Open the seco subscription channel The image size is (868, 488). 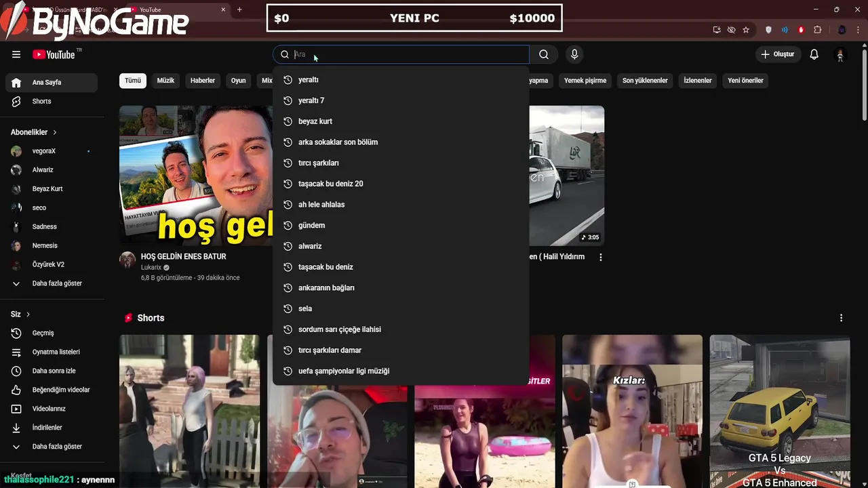(52, 208)
